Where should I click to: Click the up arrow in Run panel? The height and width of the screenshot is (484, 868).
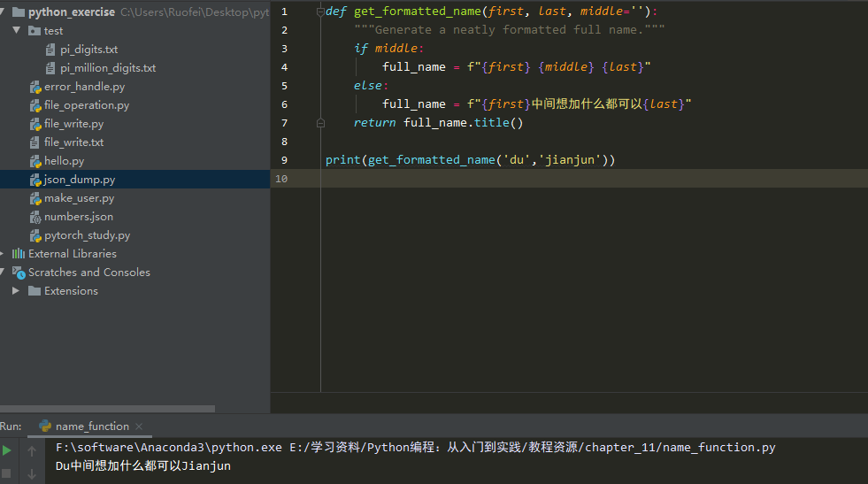pos(32,451)
